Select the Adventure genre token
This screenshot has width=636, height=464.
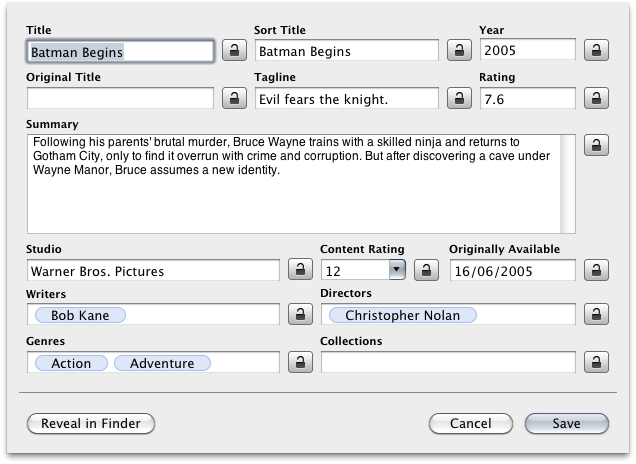point(162,363)
